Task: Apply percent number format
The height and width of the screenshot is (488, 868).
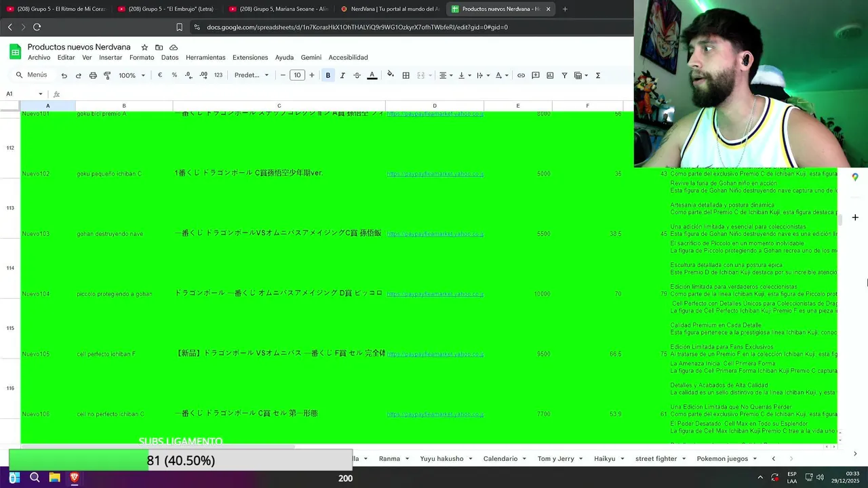Action: 174,75
